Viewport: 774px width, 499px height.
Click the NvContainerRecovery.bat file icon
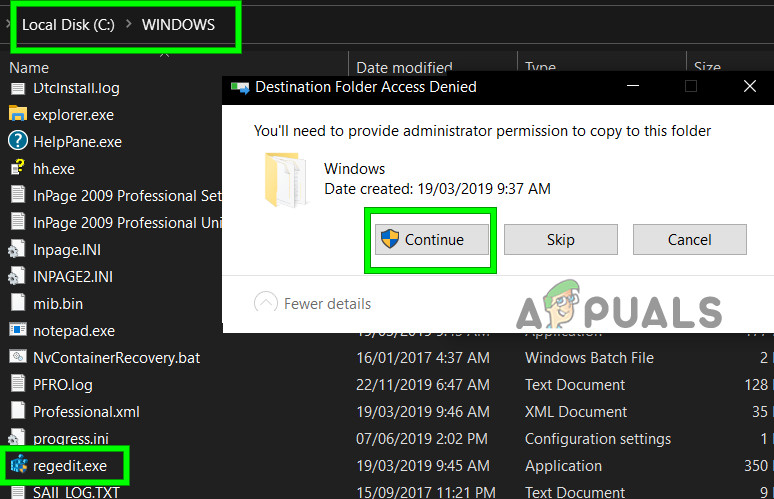(18, 357)
